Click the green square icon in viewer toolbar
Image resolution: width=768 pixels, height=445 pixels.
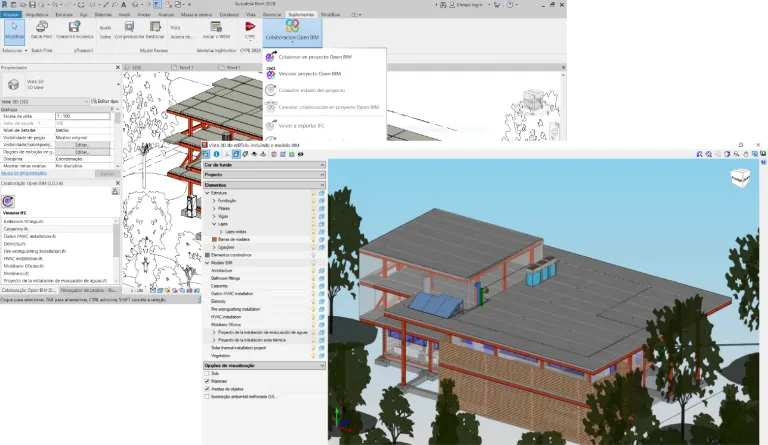tap(291, 154)
